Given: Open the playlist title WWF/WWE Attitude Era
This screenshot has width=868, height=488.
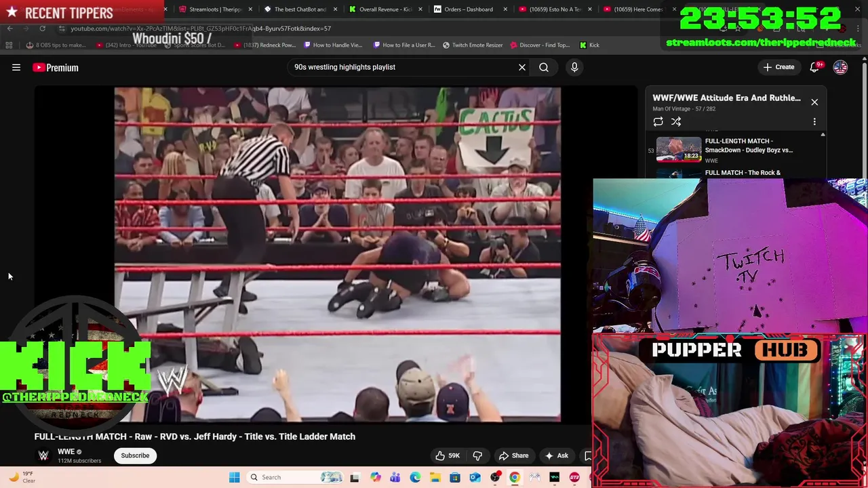Looking at the screenshot, I should [726, 98].
